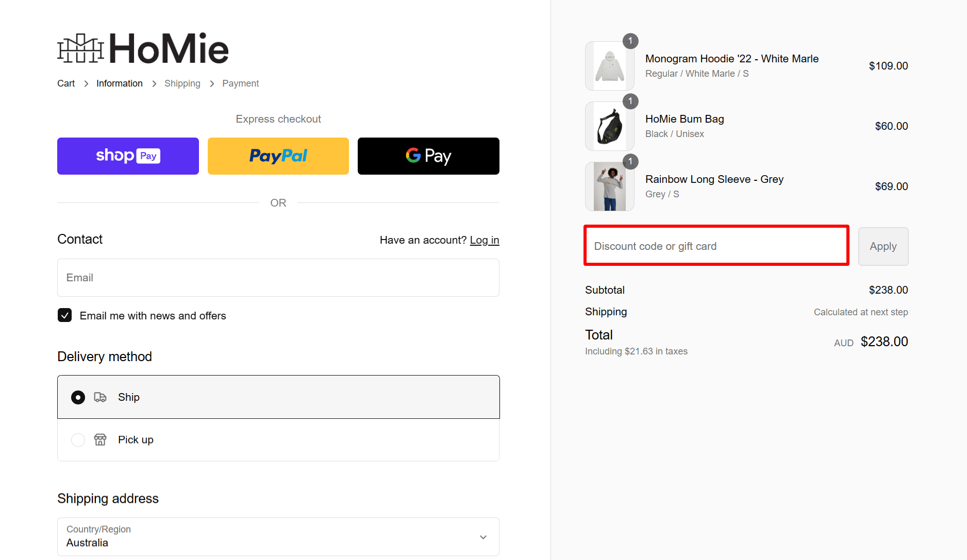Viewport: 967px width, 560px height.
Task: Go back to Cart via breadcrumb
Action: (65, 83)
